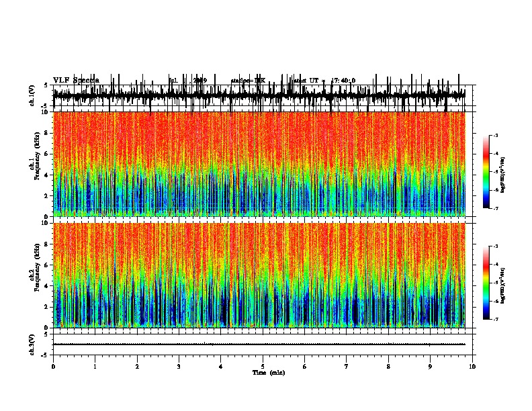
Task: Click the "8" frequency tick of the ch.1 spectrogram
Action: (46, 133)
